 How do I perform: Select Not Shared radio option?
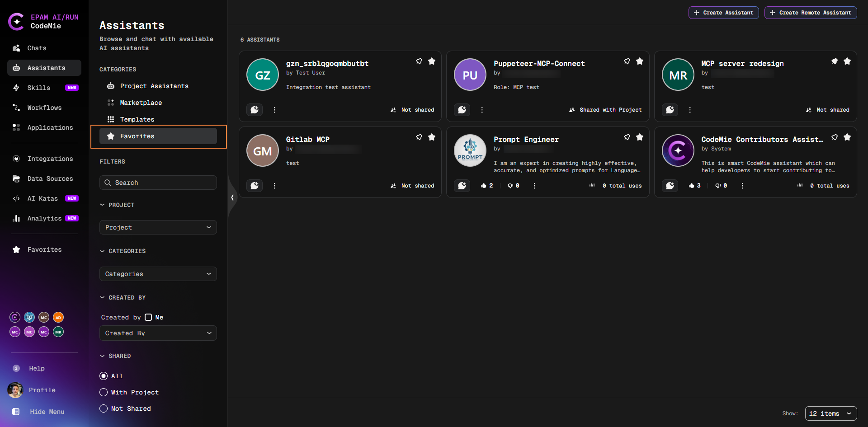click(104, 408)
